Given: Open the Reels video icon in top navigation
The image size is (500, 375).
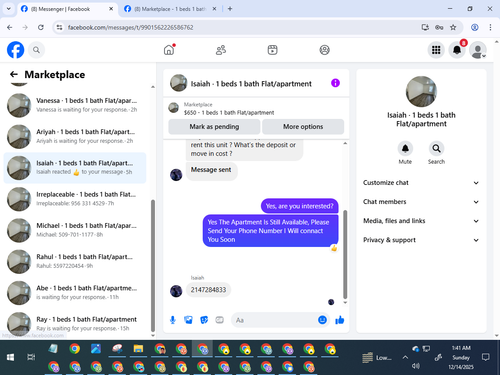Looking at the screenshot, I should [x=273, y=50].
